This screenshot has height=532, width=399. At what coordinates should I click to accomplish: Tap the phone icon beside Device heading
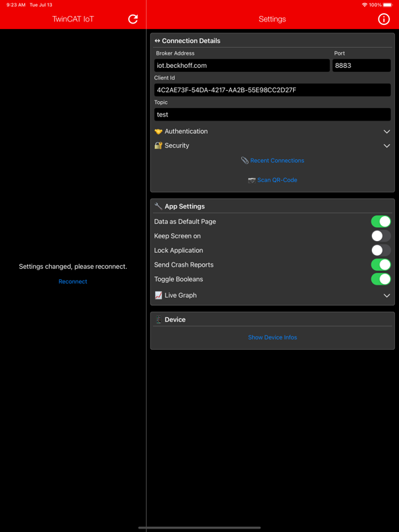coord(158,319)
